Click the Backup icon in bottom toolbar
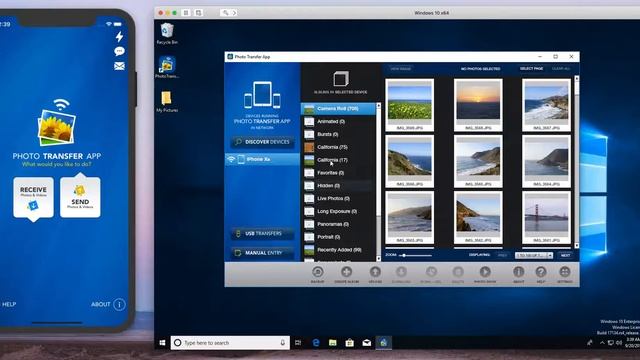640x360 pixels. tap(318, 272)
